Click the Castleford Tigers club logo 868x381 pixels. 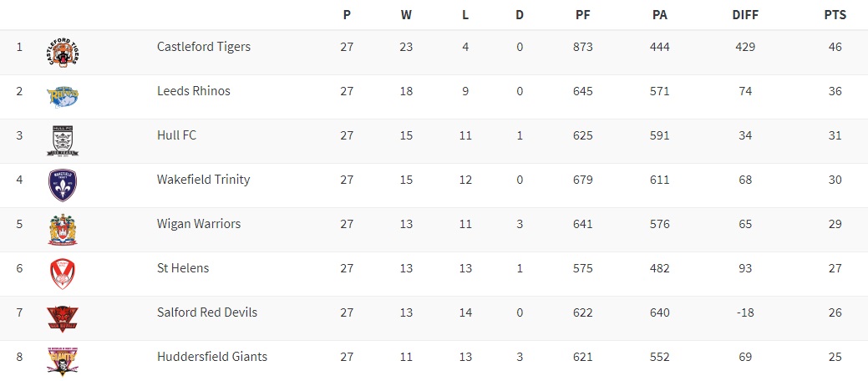(63, 53)
